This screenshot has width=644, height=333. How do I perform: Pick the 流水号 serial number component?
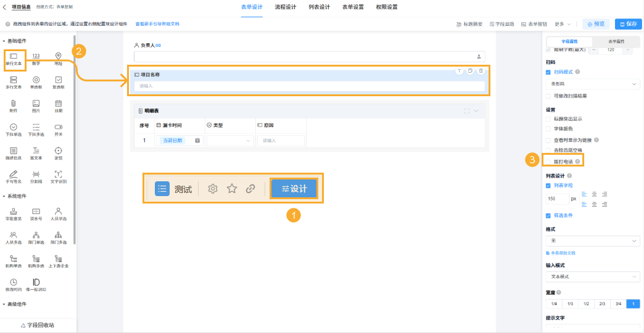pos(36,215)
